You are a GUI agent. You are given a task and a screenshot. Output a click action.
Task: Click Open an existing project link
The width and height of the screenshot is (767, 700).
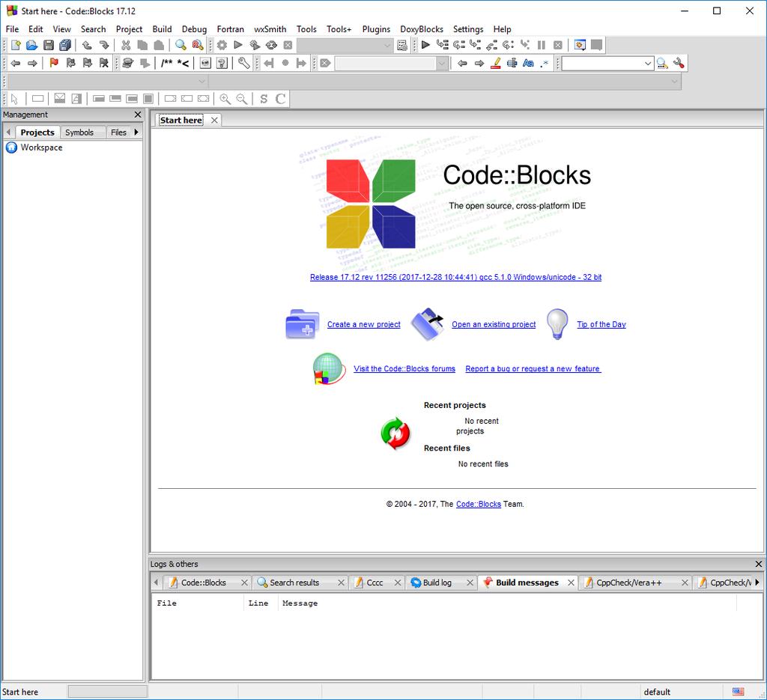point(494,325)
